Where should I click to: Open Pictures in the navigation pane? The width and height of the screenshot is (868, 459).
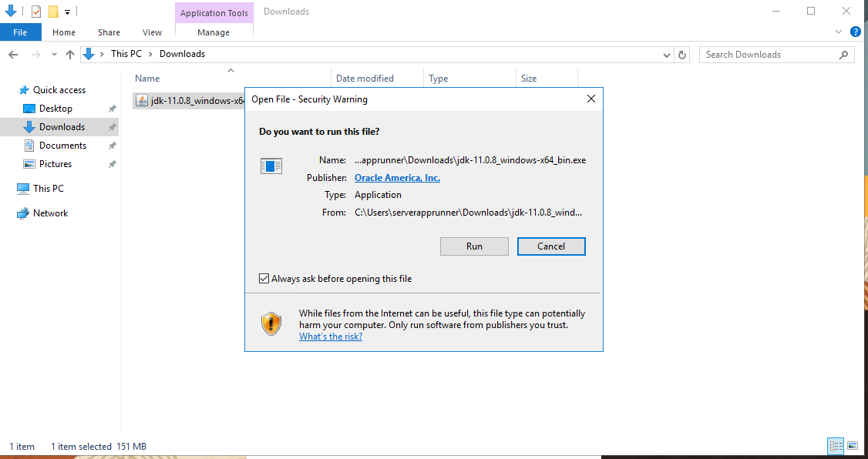(56, 164)
